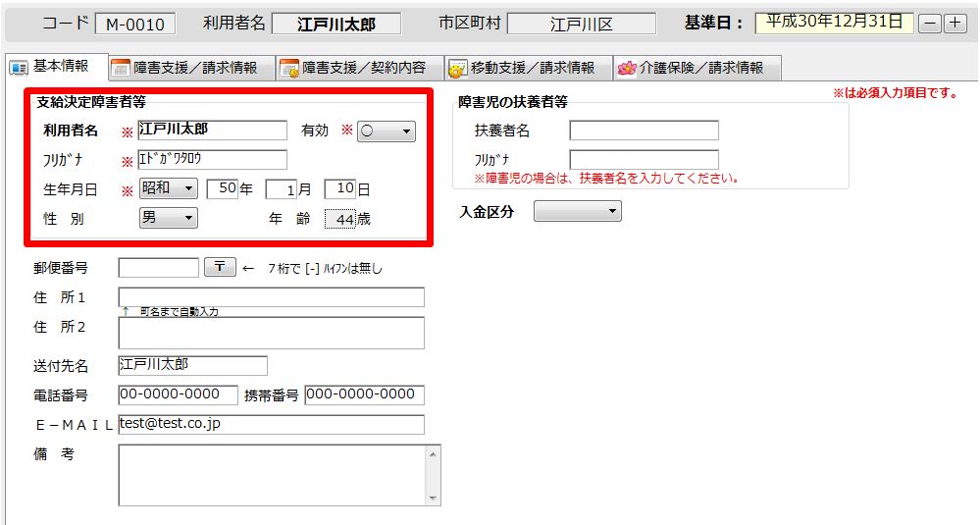Click the 携帯番号 input field
This screenshot has height=525, width=980.
[364, 394]
